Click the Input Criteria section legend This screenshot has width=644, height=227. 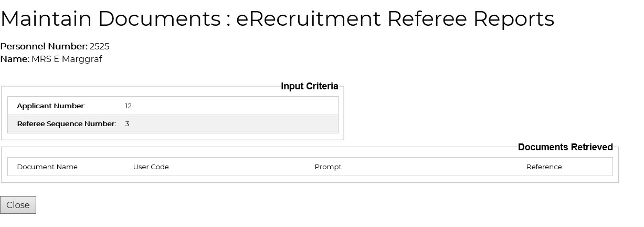pyautogui.click(x=309, y=86)
